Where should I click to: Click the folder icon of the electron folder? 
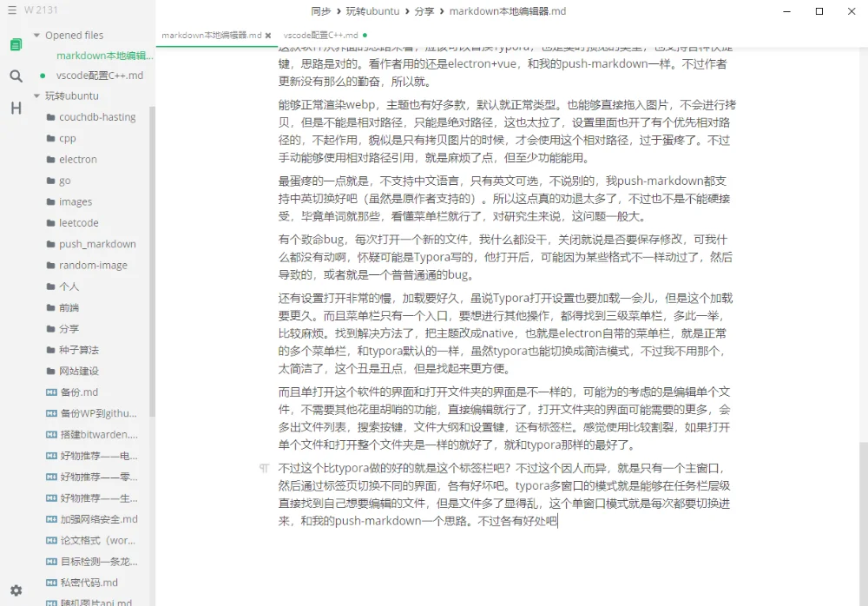tap(50, 160)
